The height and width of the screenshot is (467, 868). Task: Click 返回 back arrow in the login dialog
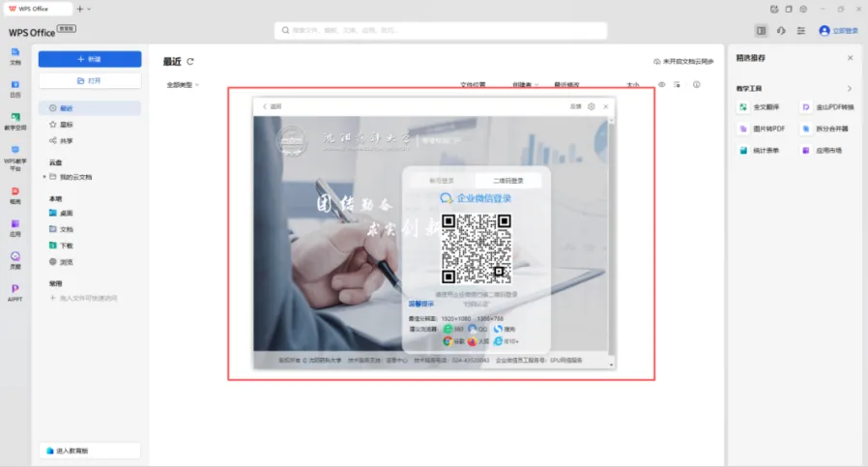click(272, 106)
